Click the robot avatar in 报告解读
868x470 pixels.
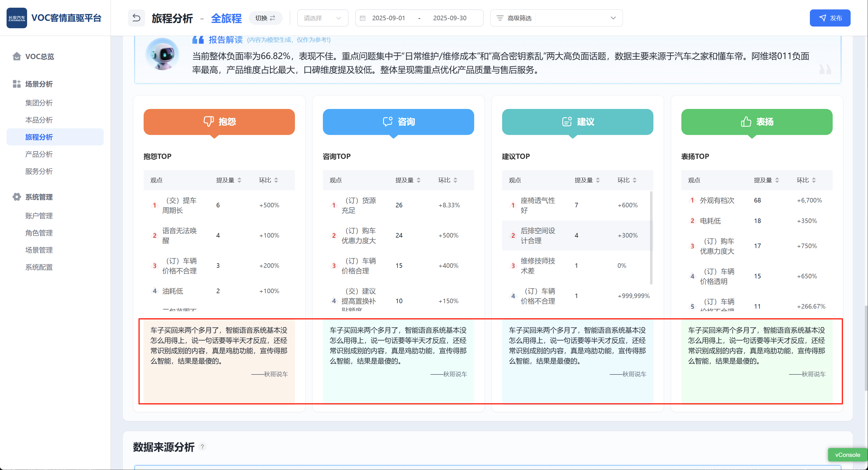pyautogui.click(x=162, y=54)
